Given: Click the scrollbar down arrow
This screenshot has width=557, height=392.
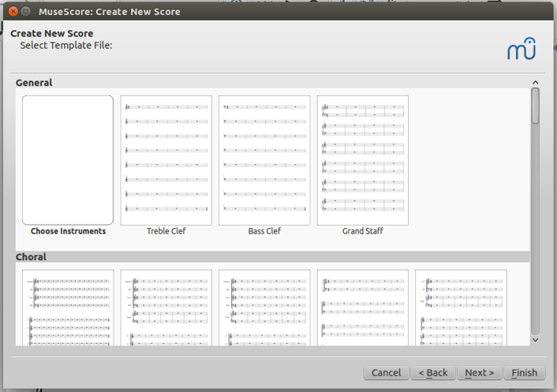Looking at the screenshot, I should tap(536, 340).
